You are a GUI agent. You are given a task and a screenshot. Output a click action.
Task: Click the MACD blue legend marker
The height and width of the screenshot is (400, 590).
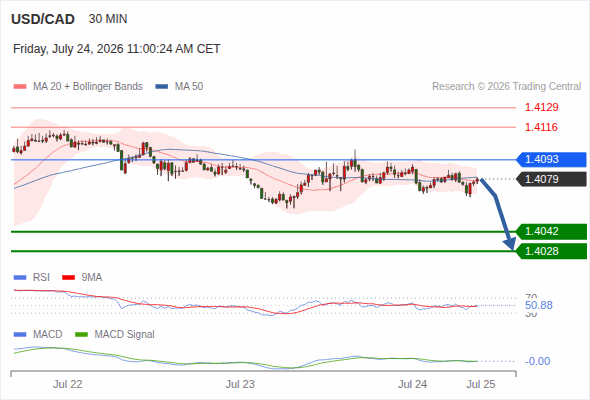[x=20, y=335]
